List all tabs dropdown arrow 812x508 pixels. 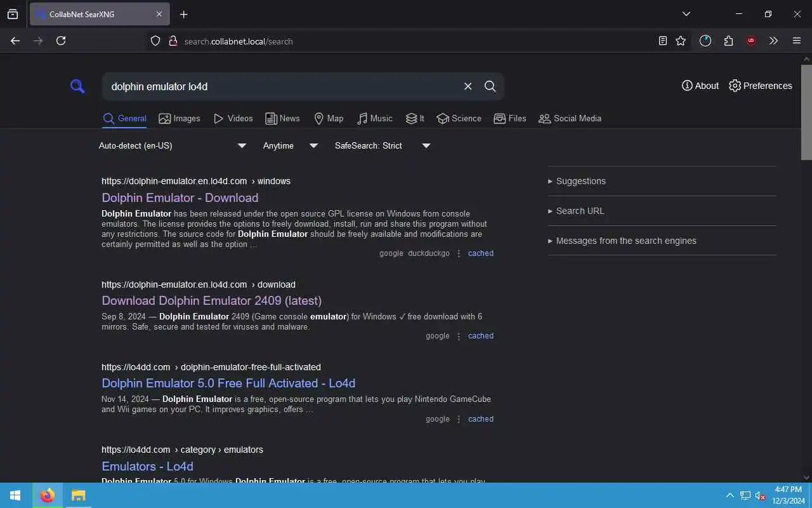[x=686, y=14]
